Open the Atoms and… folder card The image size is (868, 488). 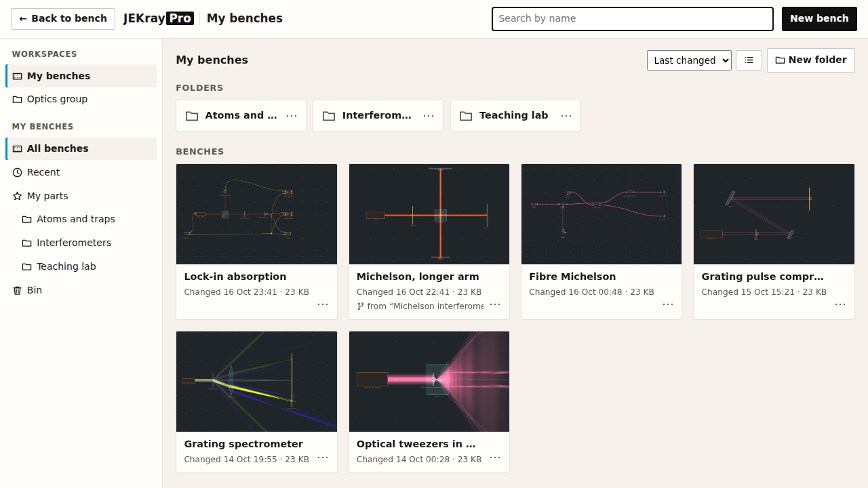(231, 116)
